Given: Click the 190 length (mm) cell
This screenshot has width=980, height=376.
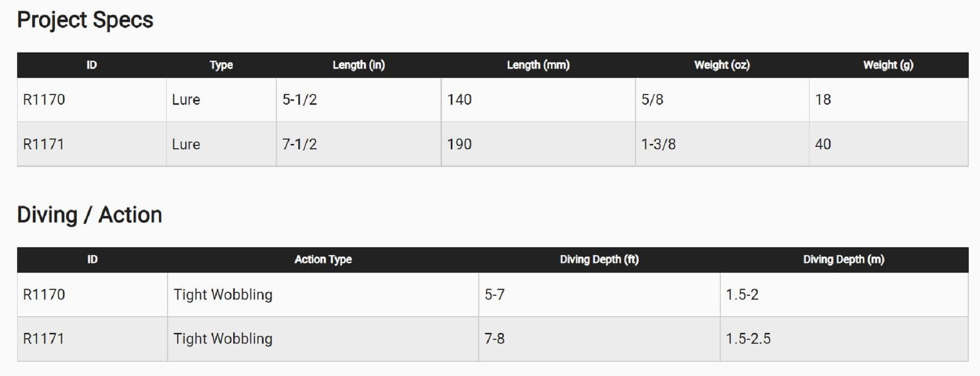Looking at the screenshot, I should 459,144.
